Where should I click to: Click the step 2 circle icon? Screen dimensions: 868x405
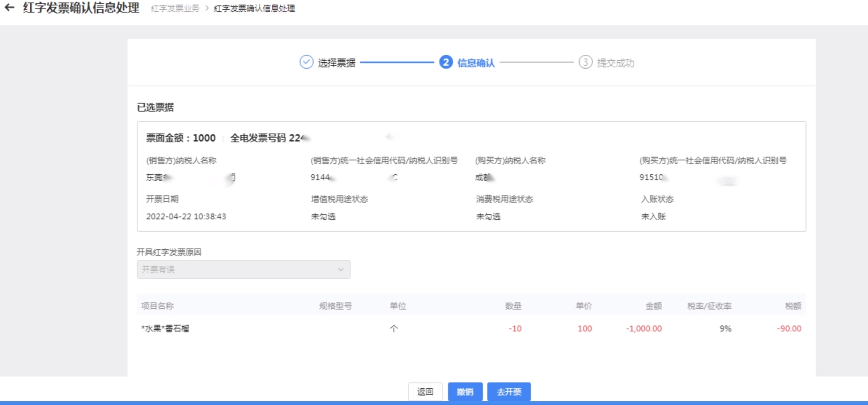tap(446, 62)
